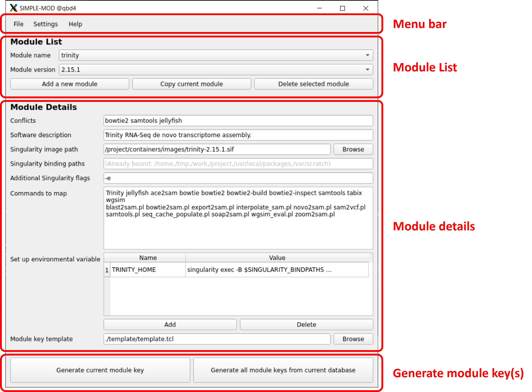Select the row 1 header in variable table

(x=107, y=270)
